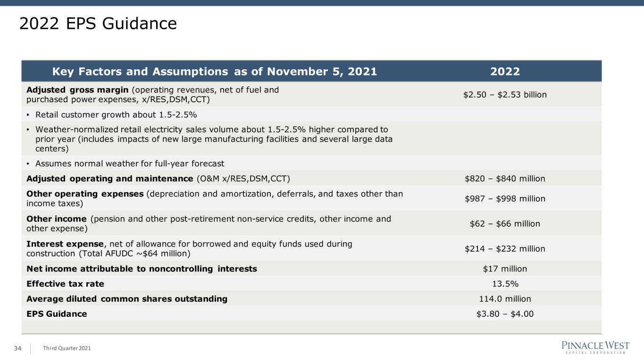Select the 'Retail customer growth about 1.5-2.5%' bullet
This screenshot has height=362, width=644.
(x=112, y=115)
